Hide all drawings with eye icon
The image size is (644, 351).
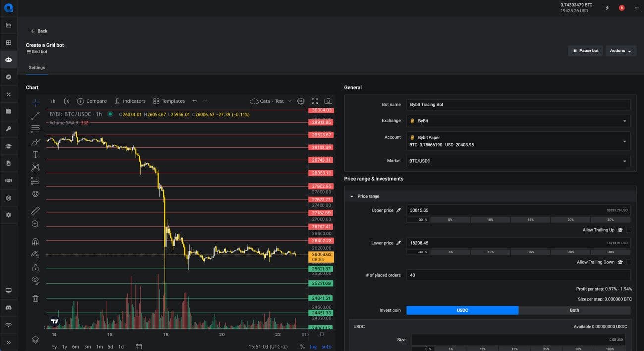pyautogui.click(x=35, y=280)
